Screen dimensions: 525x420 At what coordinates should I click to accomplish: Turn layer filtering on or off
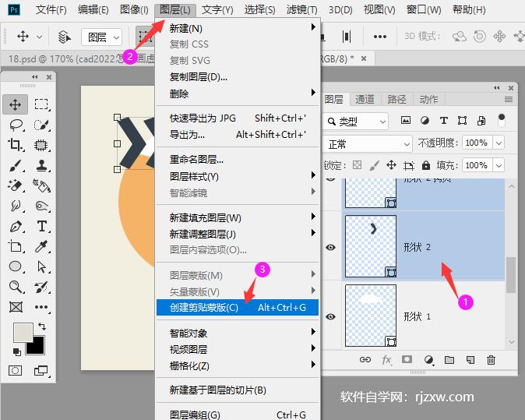501,120
